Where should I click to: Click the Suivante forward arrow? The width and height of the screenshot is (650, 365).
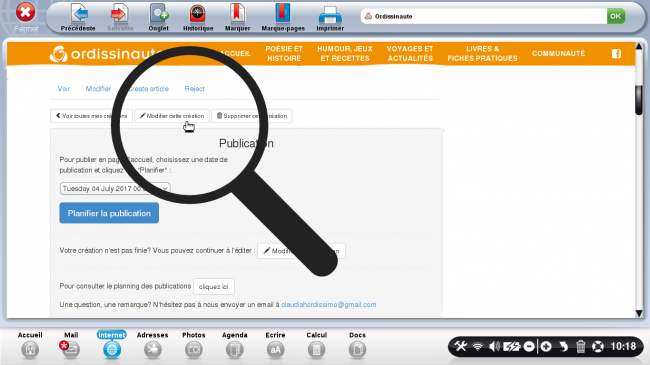tap(120, 17)
